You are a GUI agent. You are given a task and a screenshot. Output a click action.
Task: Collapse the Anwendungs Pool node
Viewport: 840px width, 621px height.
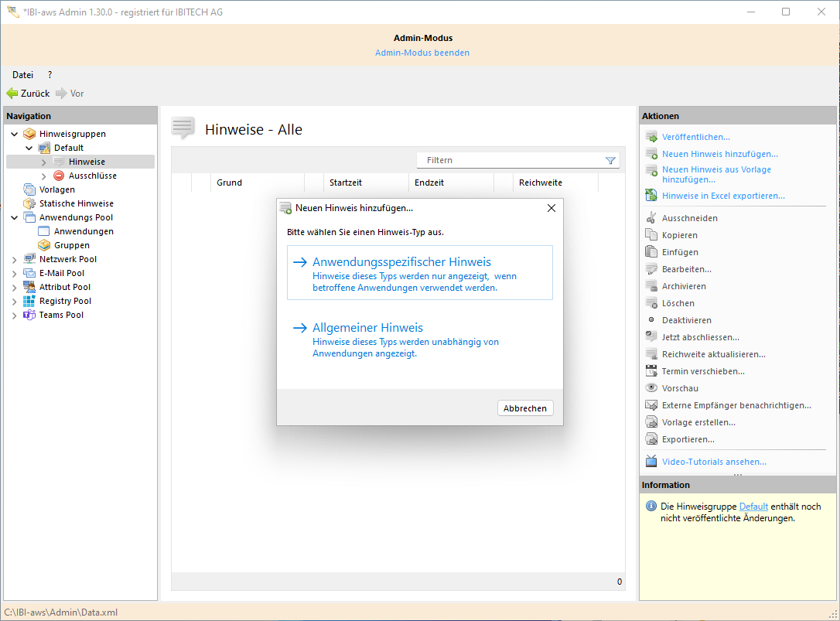[13, 217]
